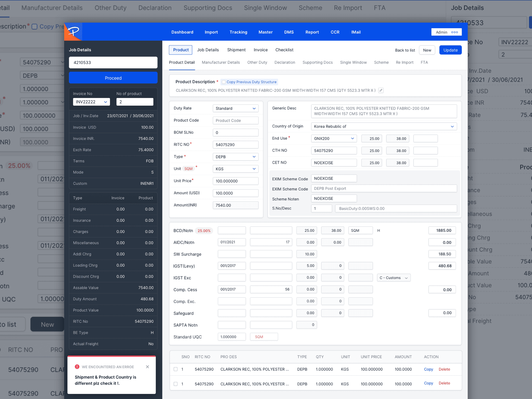Open the Invoice No INV22222 dropdown
This screenshot has height=399, width=532.
coord(91,102)
